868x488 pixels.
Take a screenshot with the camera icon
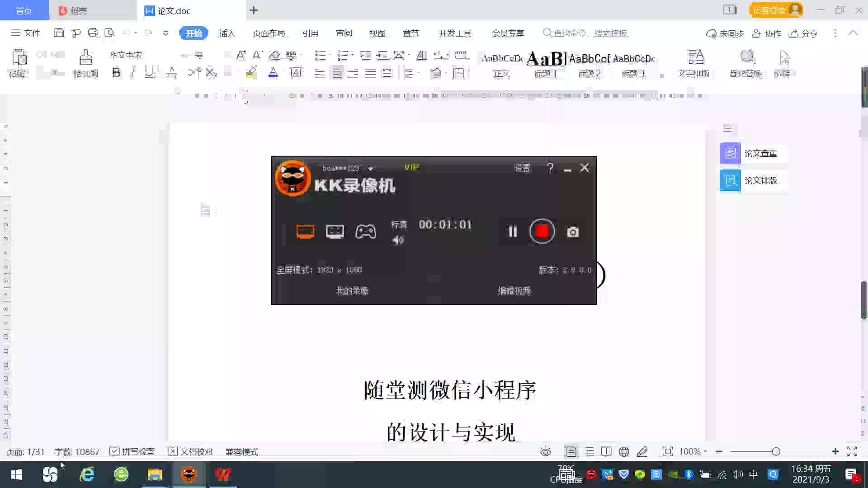(572, 232)
